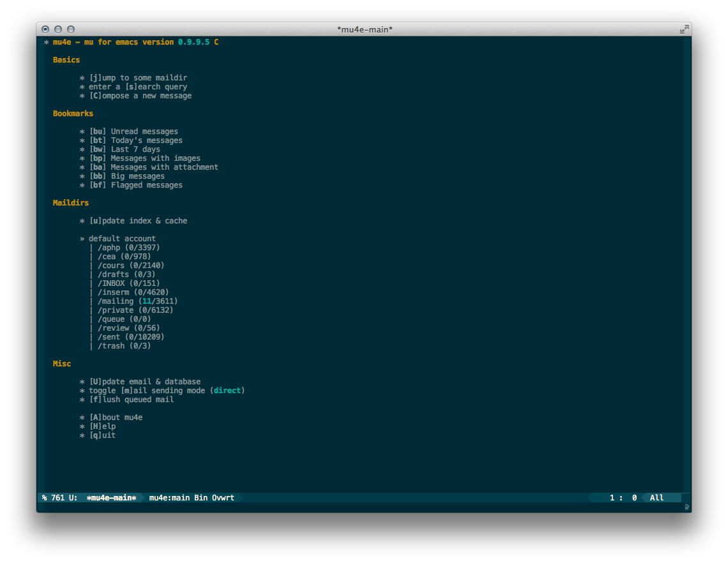Open '[H]elp' entry
This screenshot has height=563, width=728.
(102, 426)
